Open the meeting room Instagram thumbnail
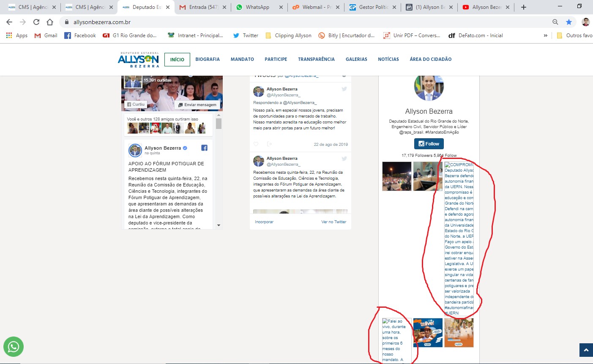The image size is (593, 364). (428, 176)
